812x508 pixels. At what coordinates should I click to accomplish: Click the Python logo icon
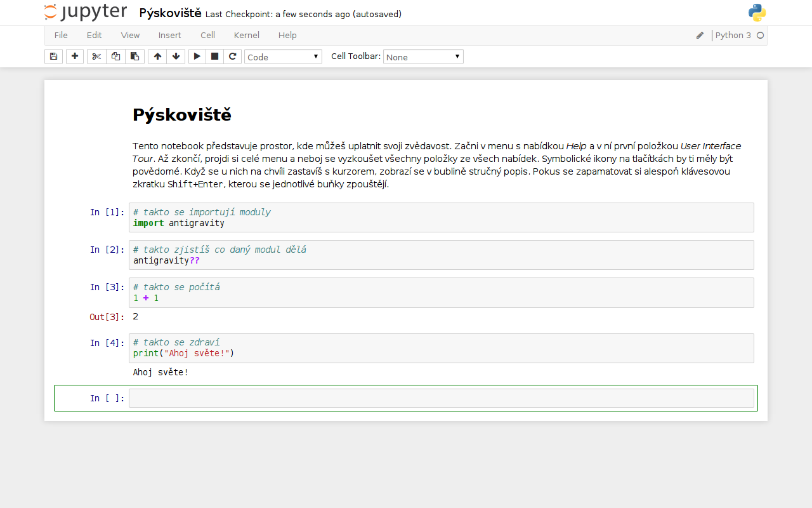coord(757,13)
